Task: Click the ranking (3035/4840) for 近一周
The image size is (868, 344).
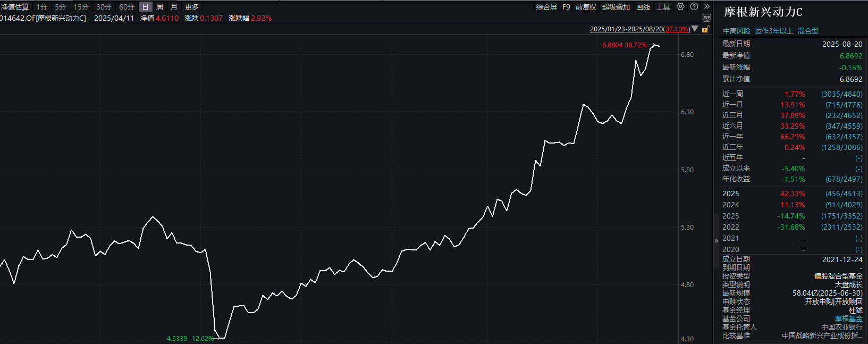Action: [x=842, y=94]
